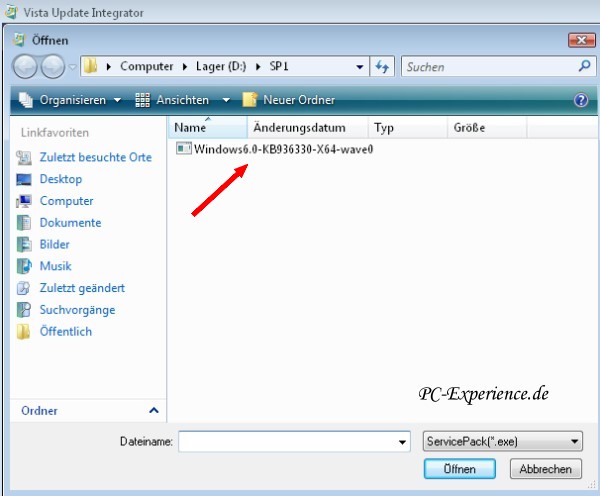Click the Neuer Ordner toolbar button

(290, 100)
